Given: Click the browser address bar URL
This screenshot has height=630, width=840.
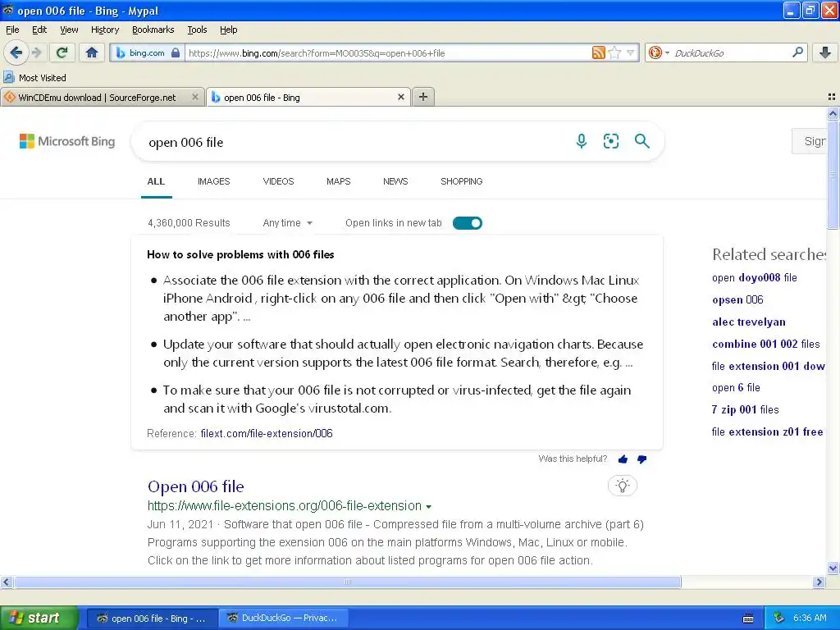Looking at the screenshot, I should [387, 53].
